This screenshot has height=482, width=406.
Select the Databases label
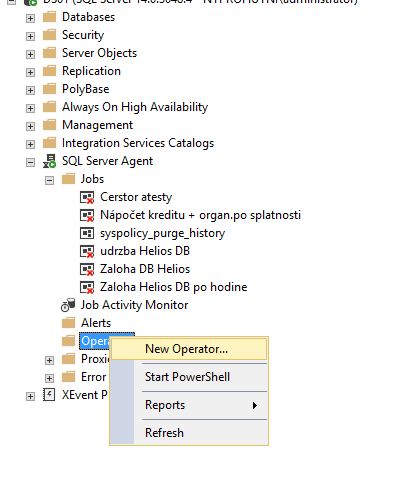[x=88, y=17]
